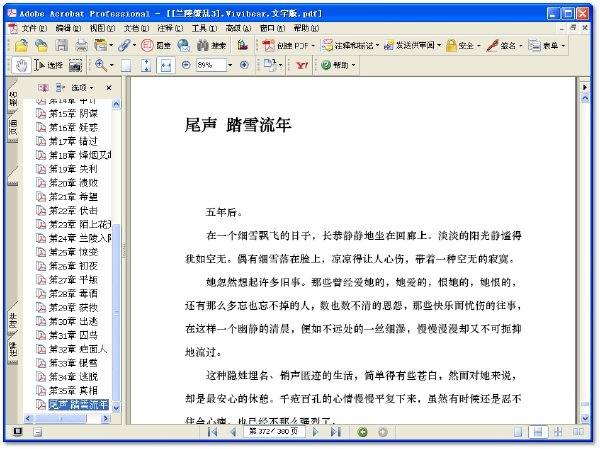Go to the first page
Screen dimensions: 600x449
pos(212,432)
